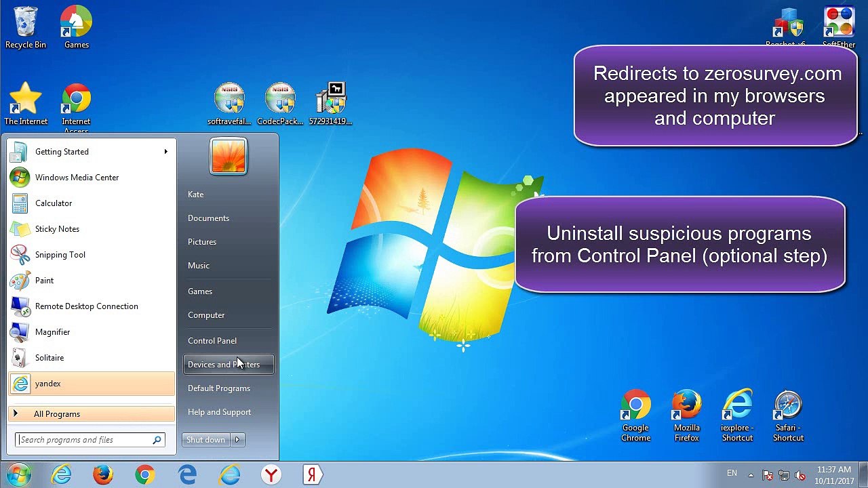Select the 572931419 setup file icon

point(331,104)
